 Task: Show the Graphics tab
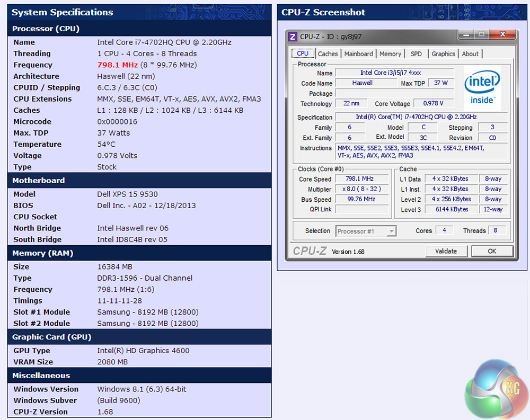coord(443,53)
